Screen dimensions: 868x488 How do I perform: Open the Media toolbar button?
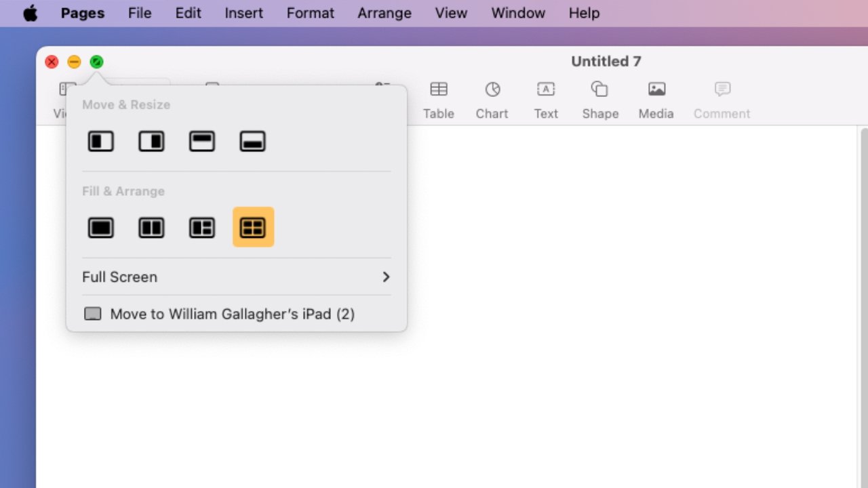(x=656, y=100)
